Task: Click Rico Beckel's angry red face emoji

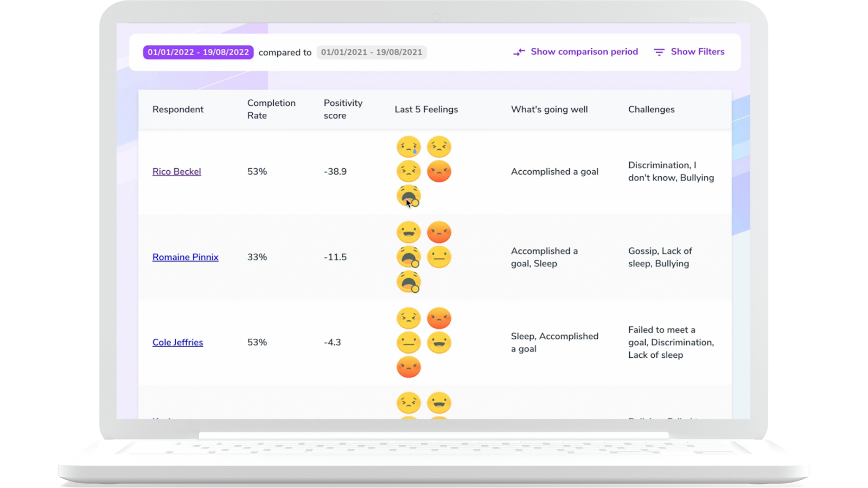Action: [439, 171]
